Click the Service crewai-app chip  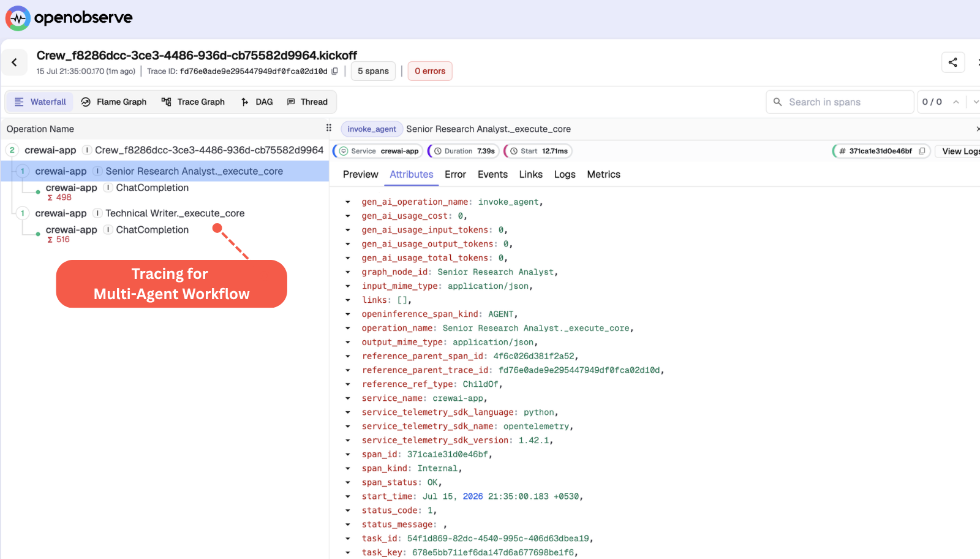tap(379, 151)
